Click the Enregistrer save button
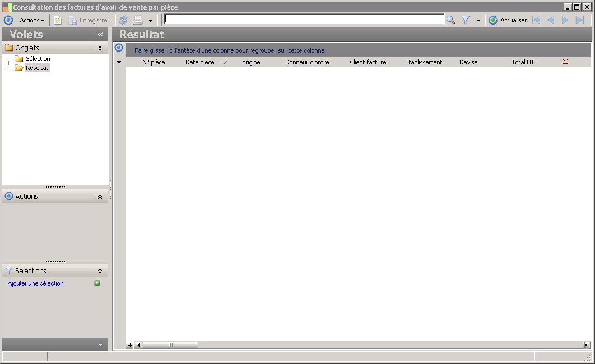 coord(89,21)
